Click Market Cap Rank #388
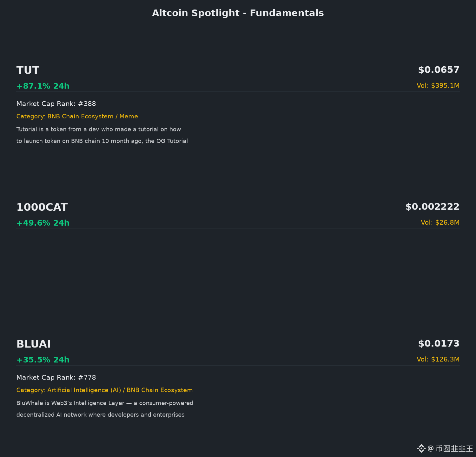The width and height of the screenshot is (476, 457). [x=56, y=104]
